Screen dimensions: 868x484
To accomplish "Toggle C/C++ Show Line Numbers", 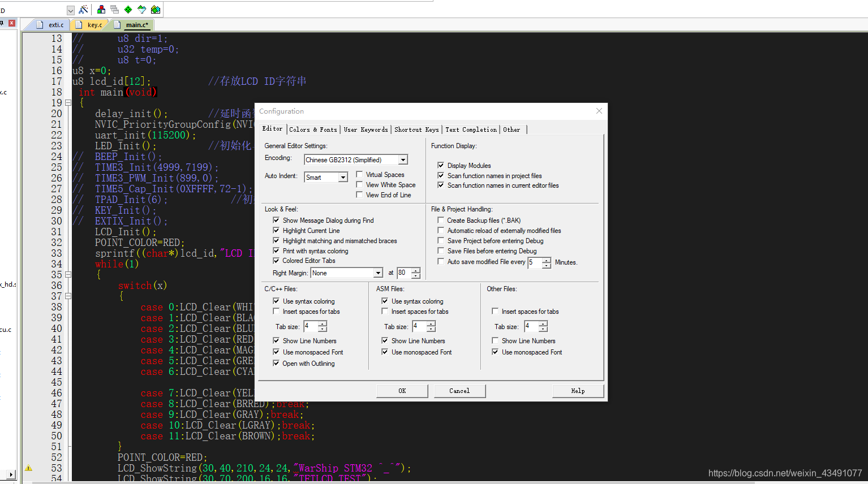I will (x=276, y=340).
